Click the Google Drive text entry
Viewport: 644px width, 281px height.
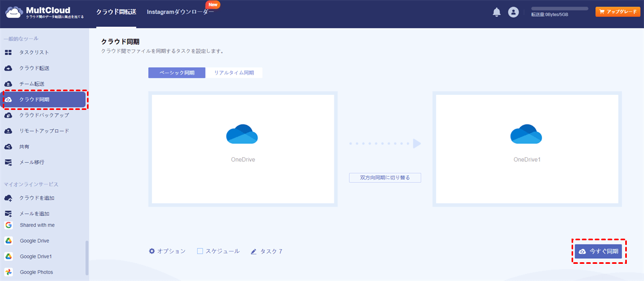(x=34, y=241)
